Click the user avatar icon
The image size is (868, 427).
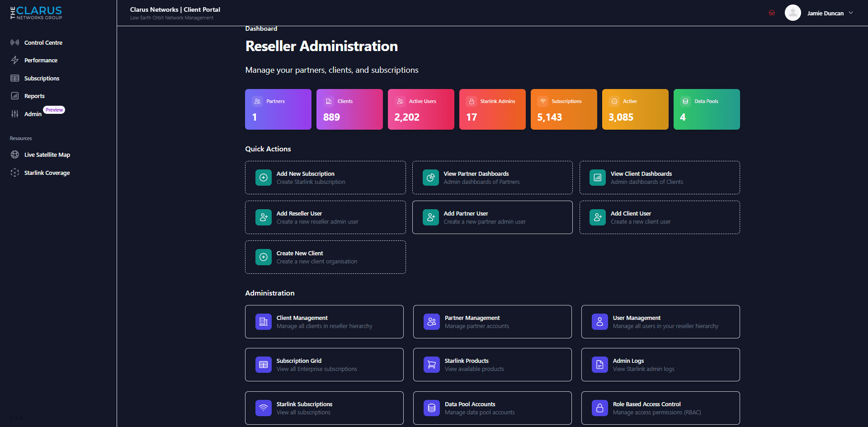click(793, 13)
